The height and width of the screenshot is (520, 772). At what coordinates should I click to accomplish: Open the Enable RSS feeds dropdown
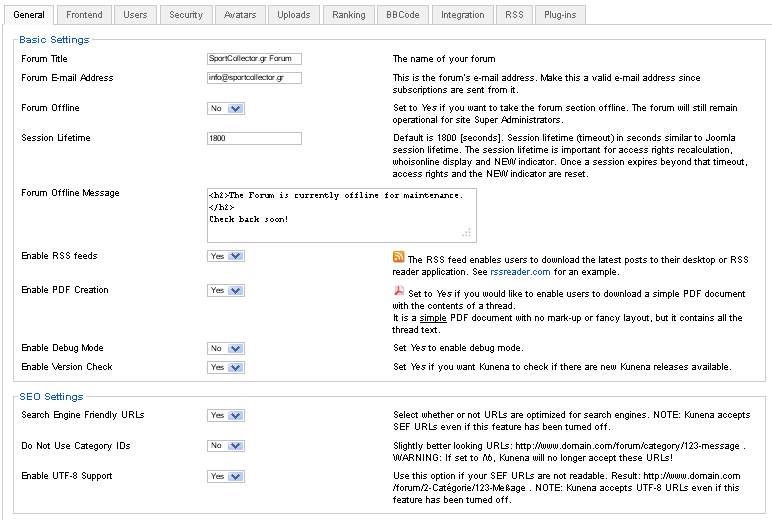pyautogui.click(x=226, y=256)
